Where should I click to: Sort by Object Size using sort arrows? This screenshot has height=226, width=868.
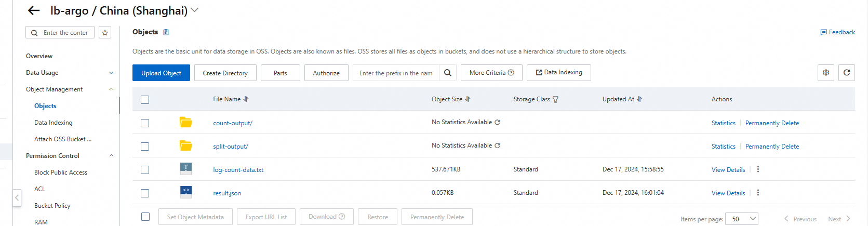pos(468,99)
